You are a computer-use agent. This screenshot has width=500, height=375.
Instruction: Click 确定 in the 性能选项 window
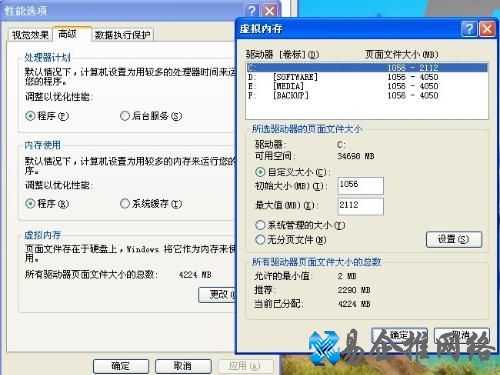click(x=121, y=366)
